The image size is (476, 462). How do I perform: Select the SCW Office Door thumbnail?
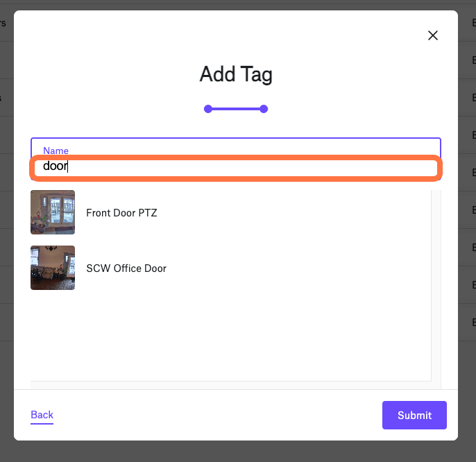53,268
